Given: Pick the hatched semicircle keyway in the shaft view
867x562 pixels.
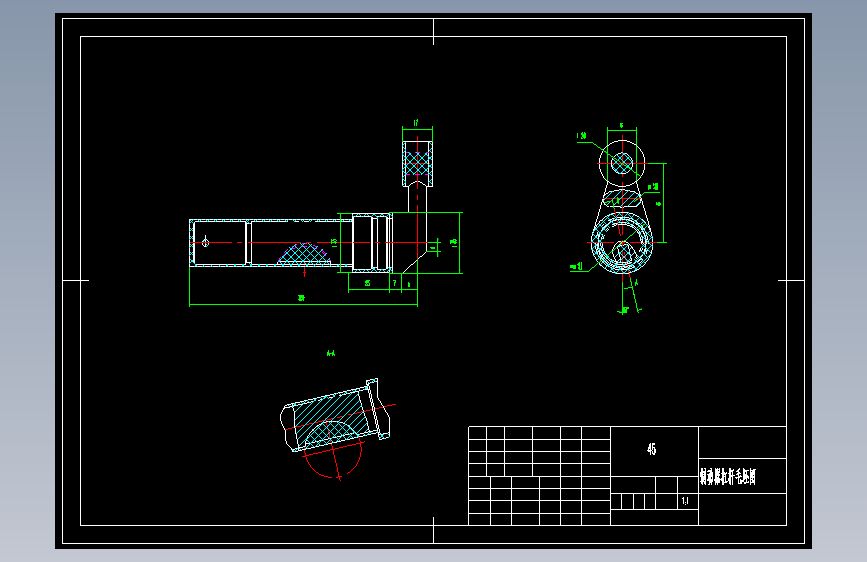Looking at the screenshot, I should (x=304, y=253).
